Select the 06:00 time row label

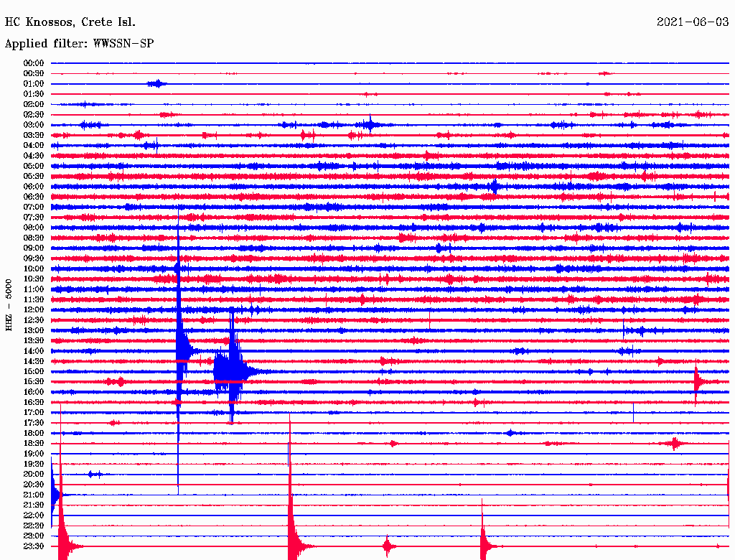(x=34, y=187)
